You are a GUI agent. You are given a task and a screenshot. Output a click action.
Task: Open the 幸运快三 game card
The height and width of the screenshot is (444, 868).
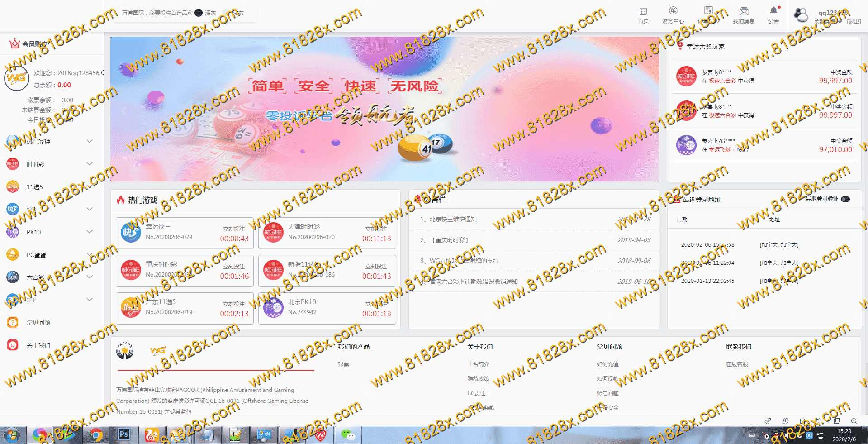tap(185, 233)
